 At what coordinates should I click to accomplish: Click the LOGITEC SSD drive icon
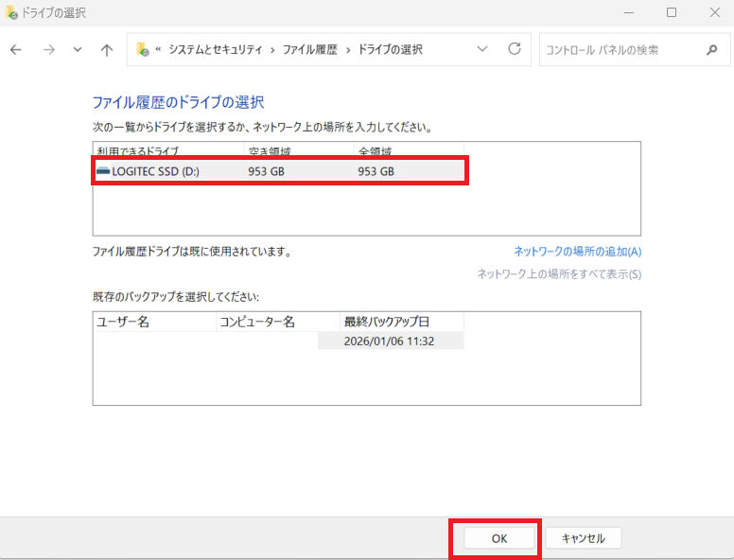pos(103,171)
